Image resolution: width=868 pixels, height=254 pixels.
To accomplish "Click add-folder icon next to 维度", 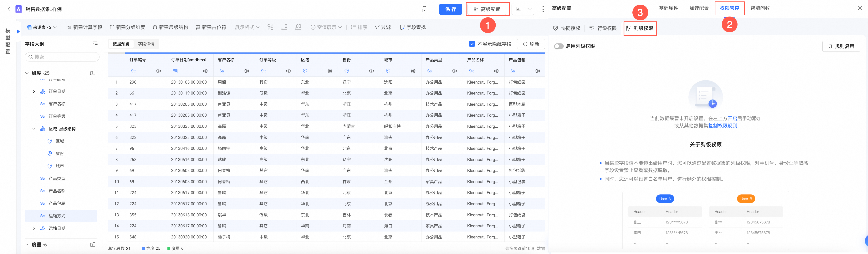I will pos(93,73).
